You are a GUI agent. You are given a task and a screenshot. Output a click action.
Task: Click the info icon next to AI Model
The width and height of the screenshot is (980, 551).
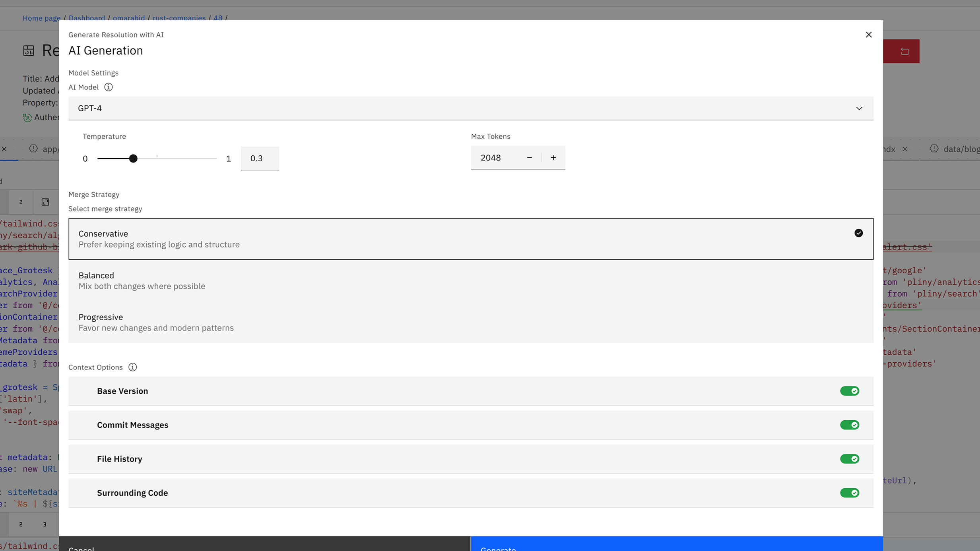tap(108, 87)
